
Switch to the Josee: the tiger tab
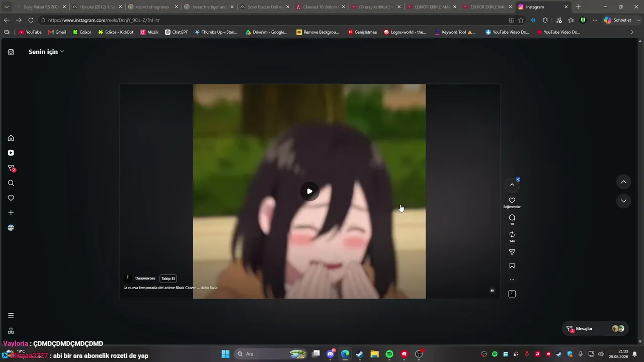(209, 7)
